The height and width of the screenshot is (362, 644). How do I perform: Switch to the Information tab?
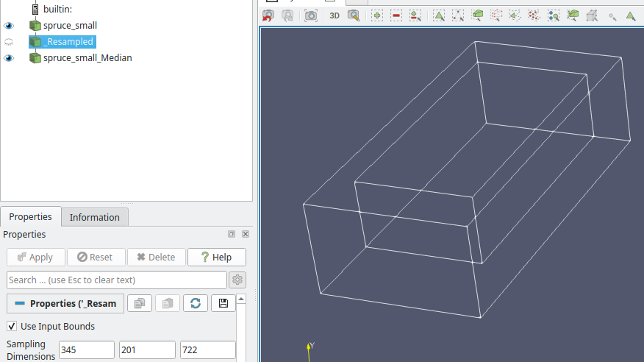click(94, 217)
